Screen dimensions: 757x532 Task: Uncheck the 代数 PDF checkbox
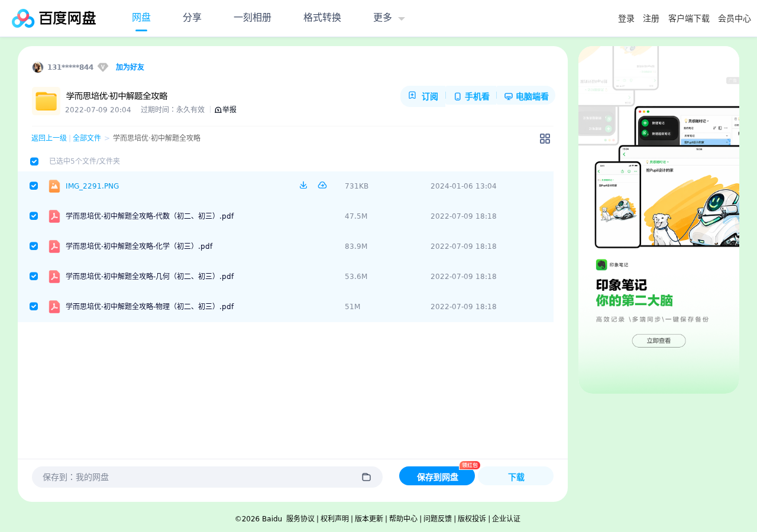[x=34, y=216]
